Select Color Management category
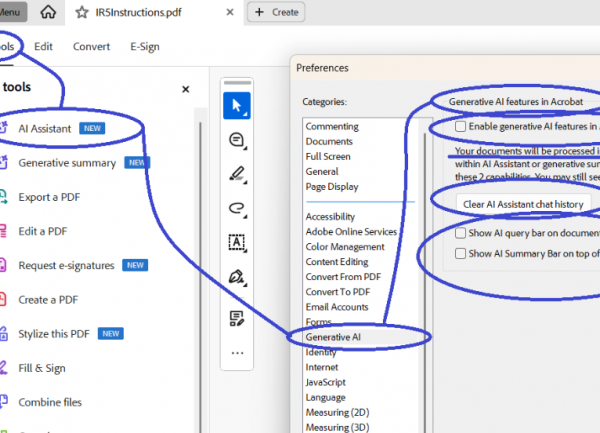Screen dimensions: 600x433 [x=345, y=247]
